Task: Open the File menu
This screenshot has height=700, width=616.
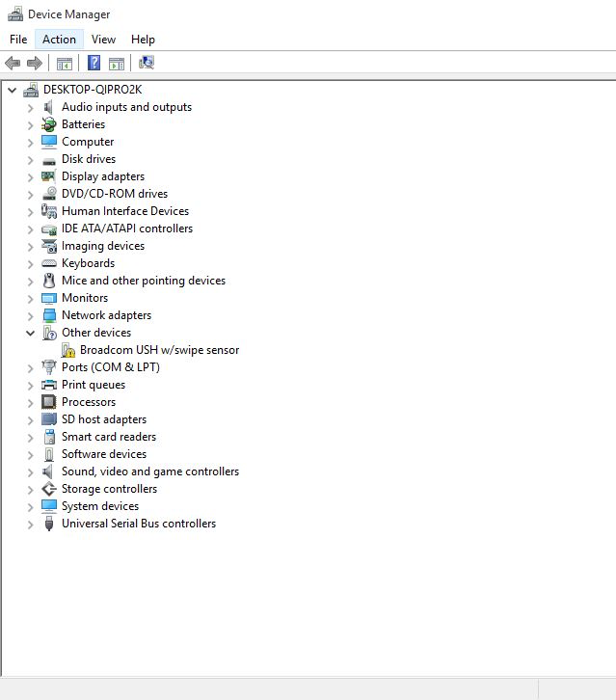Action: coord(18,40)
